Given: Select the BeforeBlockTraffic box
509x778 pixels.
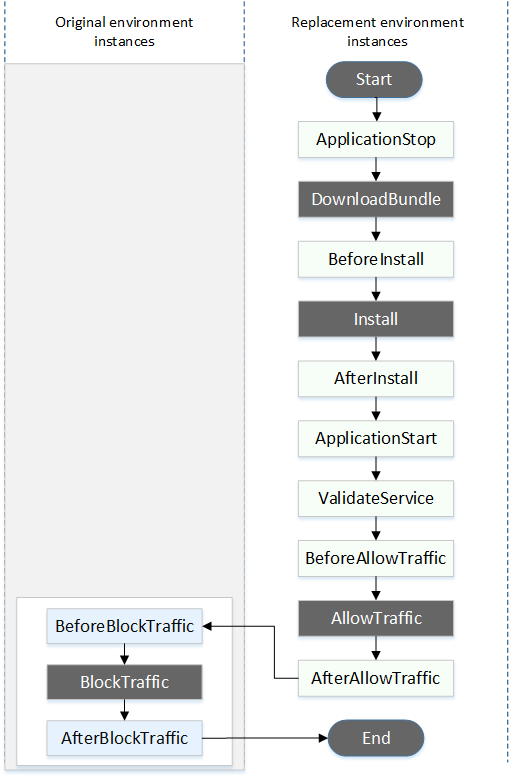Looking at the screenshot, I should [x=125, y=626].
